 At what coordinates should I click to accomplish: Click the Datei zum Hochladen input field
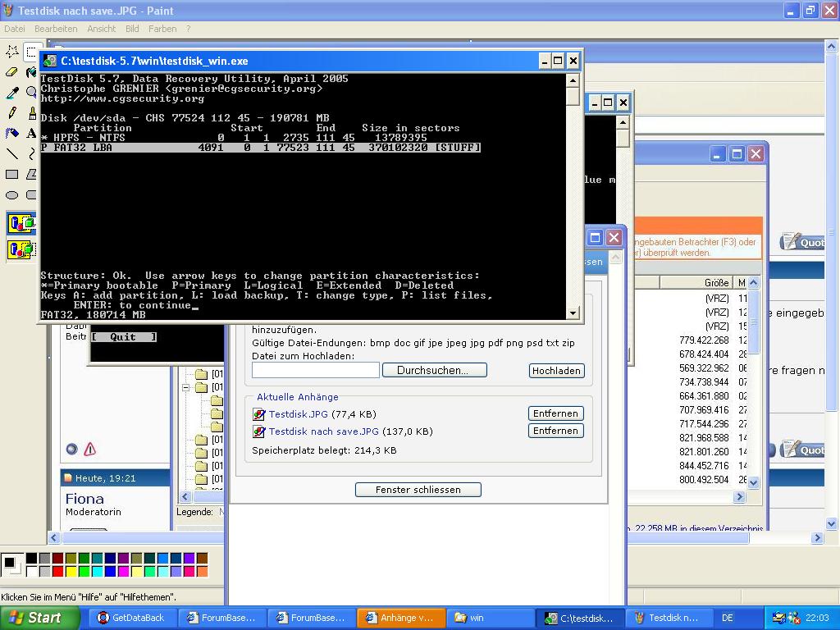316,370
